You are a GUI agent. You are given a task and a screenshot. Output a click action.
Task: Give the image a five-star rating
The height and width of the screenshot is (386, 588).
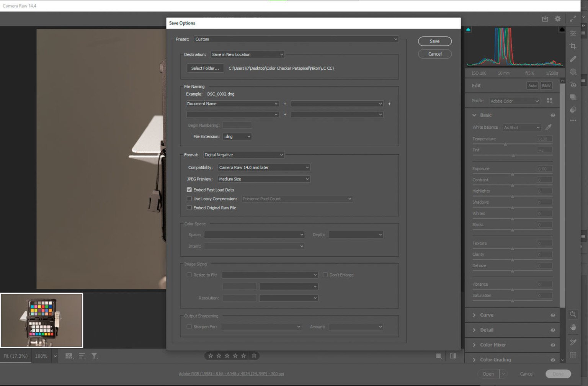(243, 355)
